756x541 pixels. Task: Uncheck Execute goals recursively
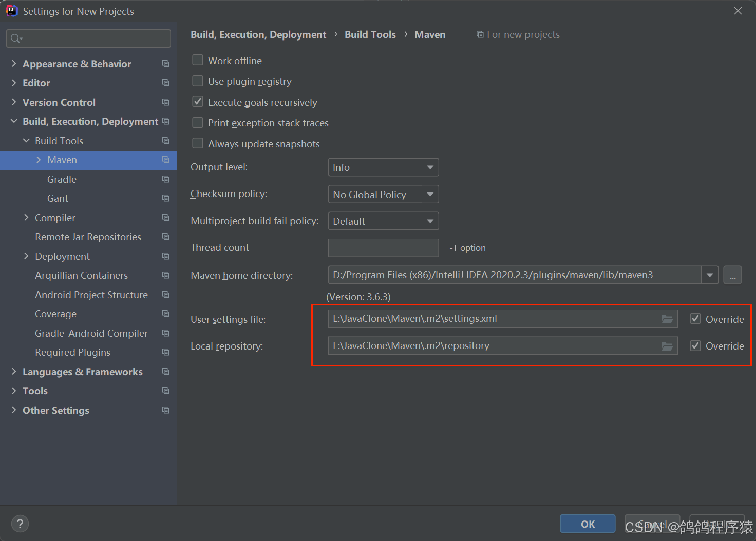pyautogui.click(x=198, y=102)
